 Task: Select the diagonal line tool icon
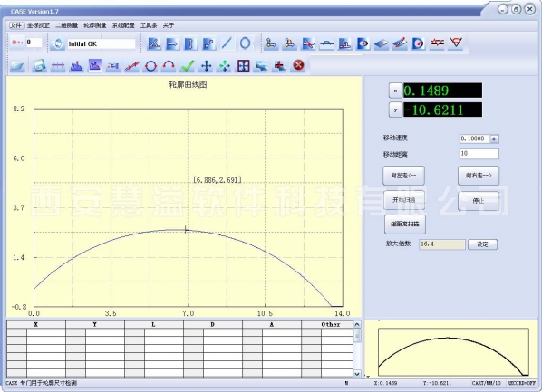pyautogui.click(x=227, y=43)
